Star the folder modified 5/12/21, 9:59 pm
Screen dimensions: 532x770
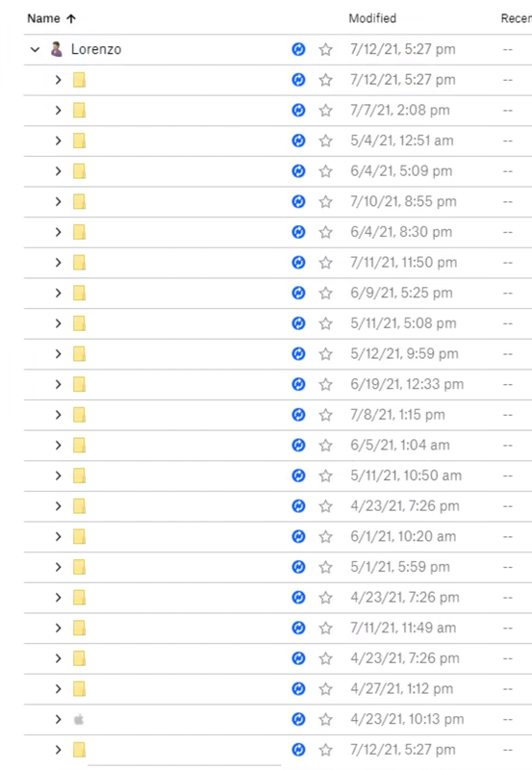coord(325,353)
